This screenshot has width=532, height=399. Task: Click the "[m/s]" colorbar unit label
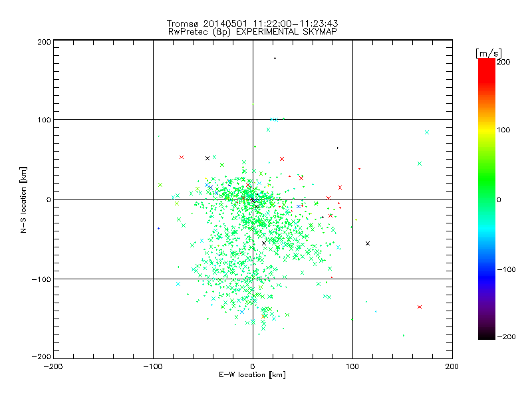tap(489, 53)
